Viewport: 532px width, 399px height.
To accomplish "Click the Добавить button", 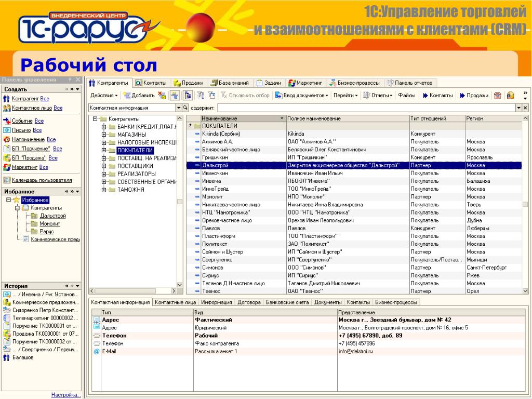I will (x=139, y=96).
